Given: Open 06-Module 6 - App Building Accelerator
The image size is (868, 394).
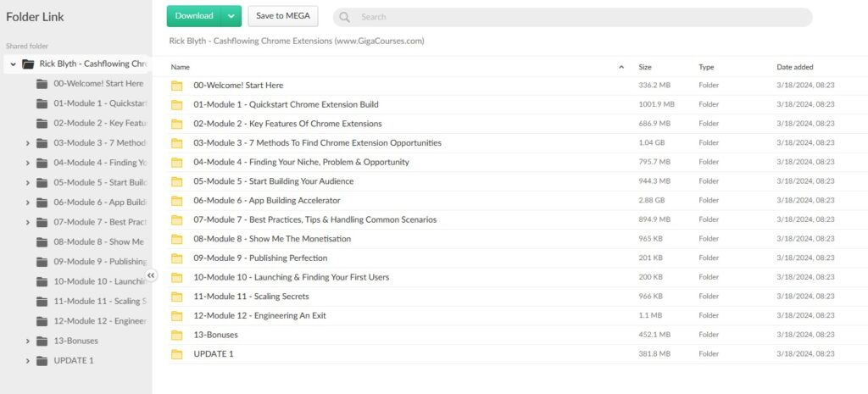Looking at the screenshot, I should coord(267,201).
